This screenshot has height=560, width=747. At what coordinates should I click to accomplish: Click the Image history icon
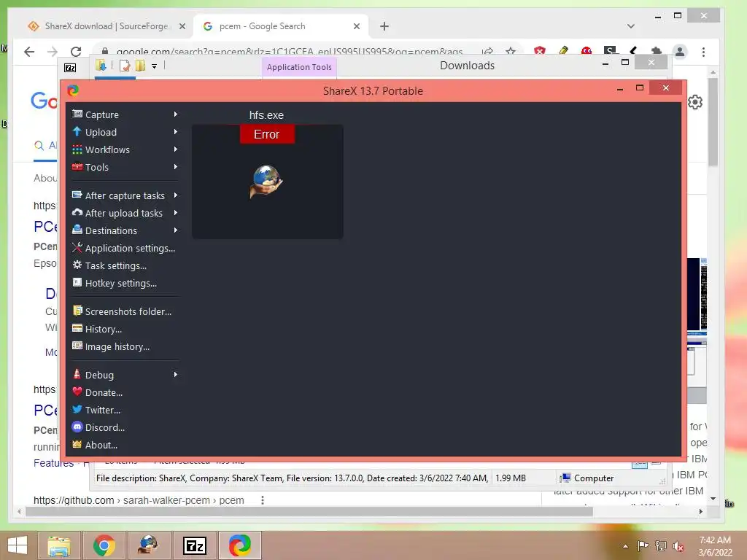point(77,346)
